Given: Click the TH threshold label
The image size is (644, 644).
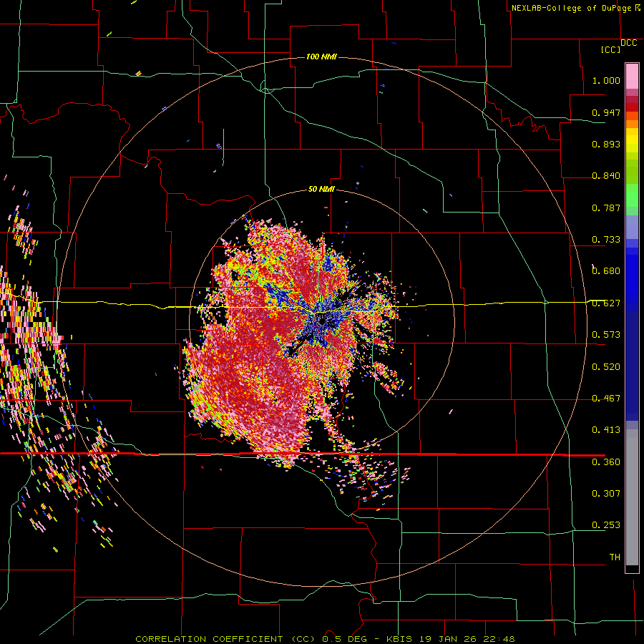Looking at the screenshot, I should tap(615, 557).
